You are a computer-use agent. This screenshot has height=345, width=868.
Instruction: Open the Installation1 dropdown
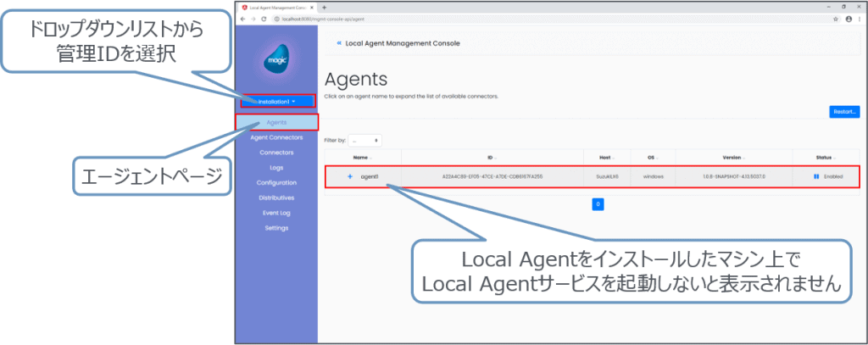coord(276,102)
